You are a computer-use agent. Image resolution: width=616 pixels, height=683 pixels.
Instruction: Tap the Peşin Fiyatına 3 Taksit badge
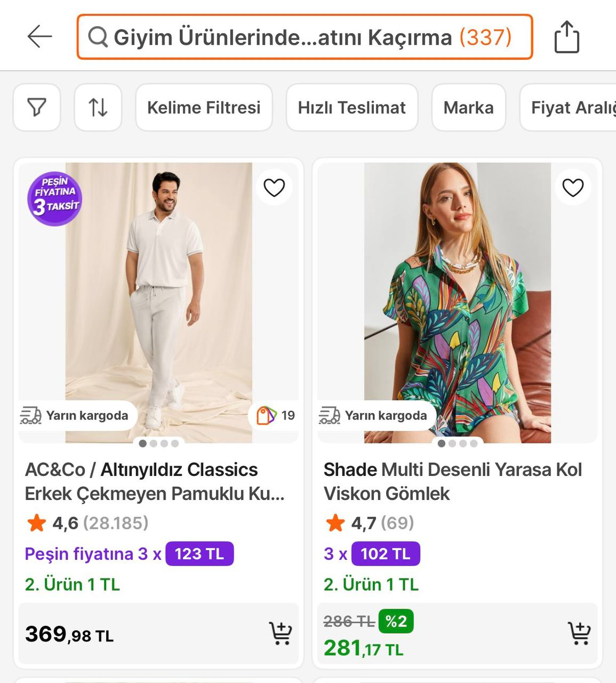(x=55, y=199)
